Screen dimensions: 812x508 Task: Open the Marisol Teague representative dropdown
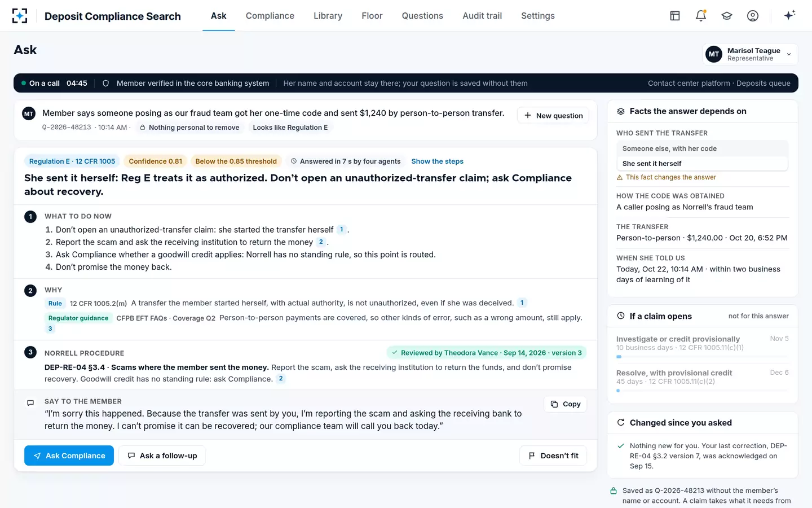(x=750, y=54)
